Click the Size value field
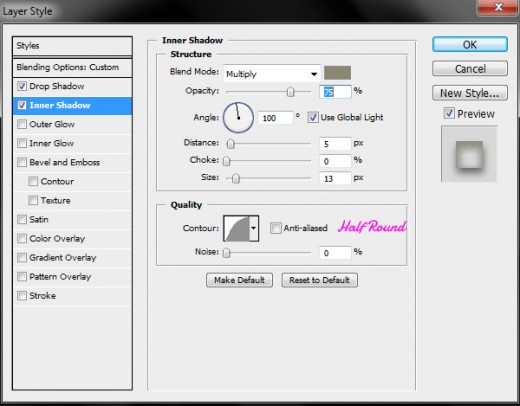 (335, 179)
